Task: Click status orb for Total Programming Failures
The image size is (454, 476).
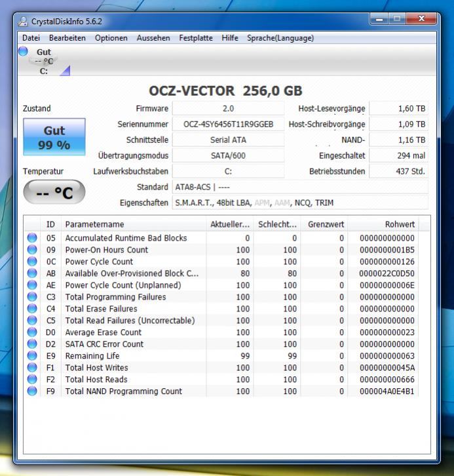Action: (32, 297)
